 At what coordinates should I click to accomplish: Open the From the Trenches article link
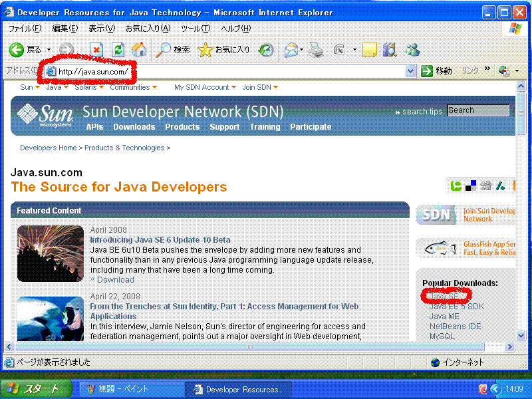(x=224, y=311)
